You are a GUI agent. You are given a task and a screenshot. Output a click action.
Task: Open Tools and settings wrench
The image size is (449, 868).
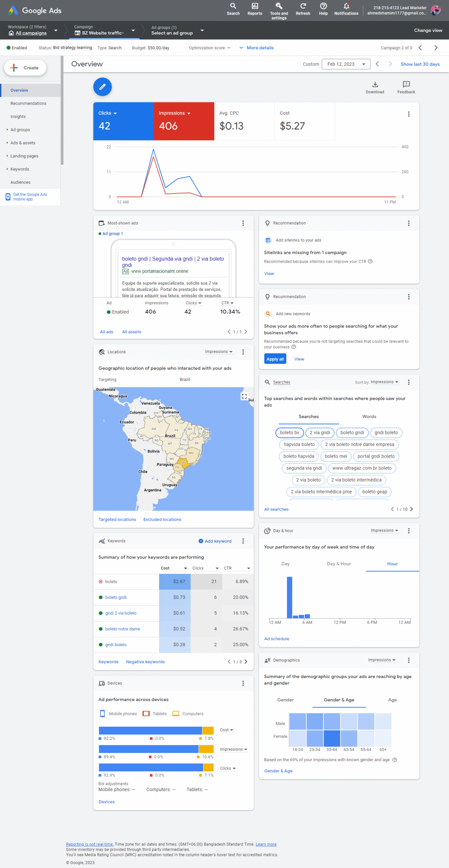point(278,6)
